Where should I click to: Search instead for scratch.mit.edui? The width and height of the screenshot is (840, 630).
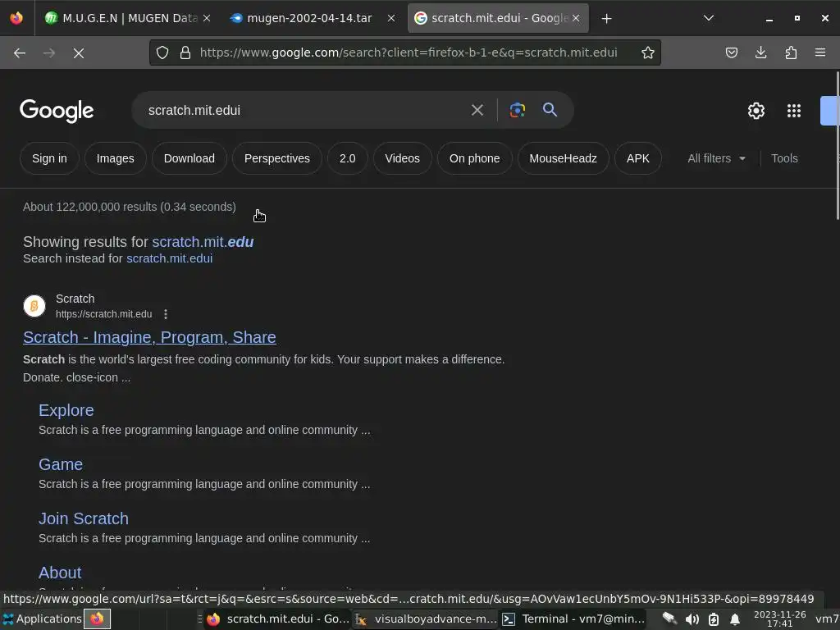click(169, 258)
